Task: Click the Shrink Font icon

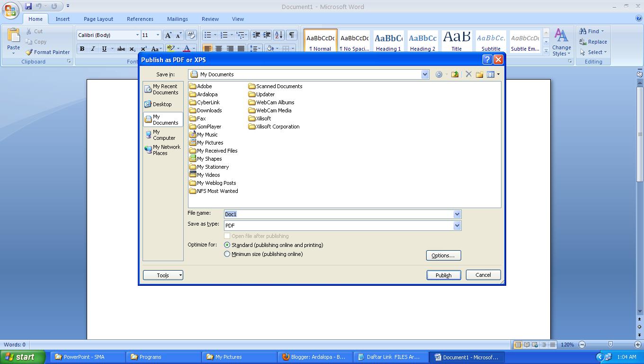Action: (x=179, y=35)
